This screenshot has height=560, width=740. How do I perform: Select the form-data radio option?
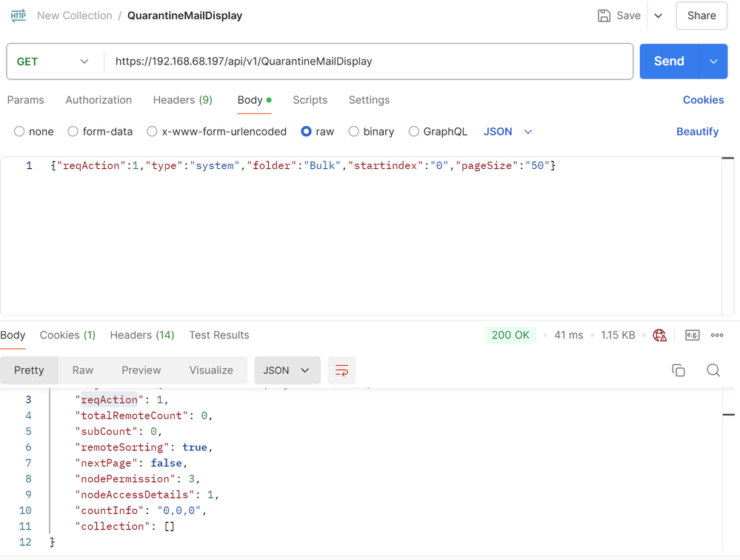73,132
